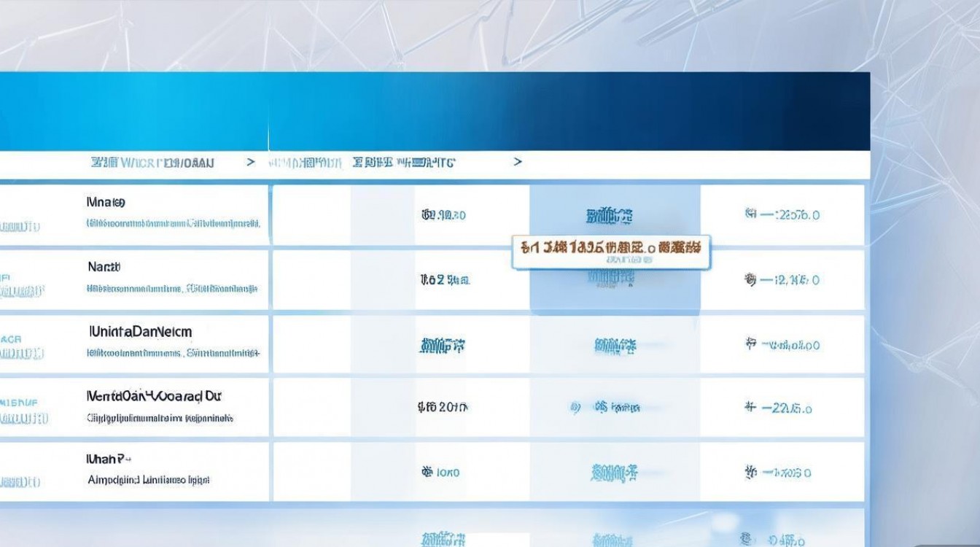The image size is (980, 547).
Task: Open the row starting with "MentdOan"
Action: point(432,407)
